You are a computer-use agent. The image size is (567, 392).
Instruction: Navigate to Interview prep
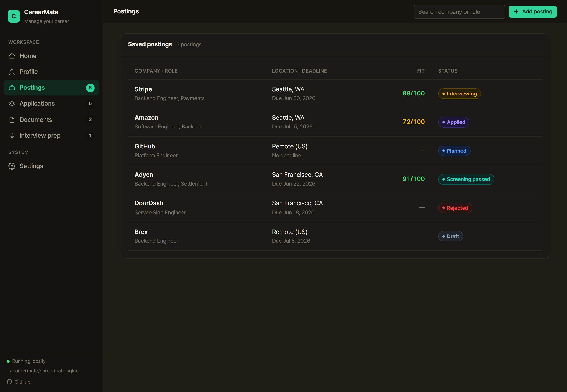(51, 136)
